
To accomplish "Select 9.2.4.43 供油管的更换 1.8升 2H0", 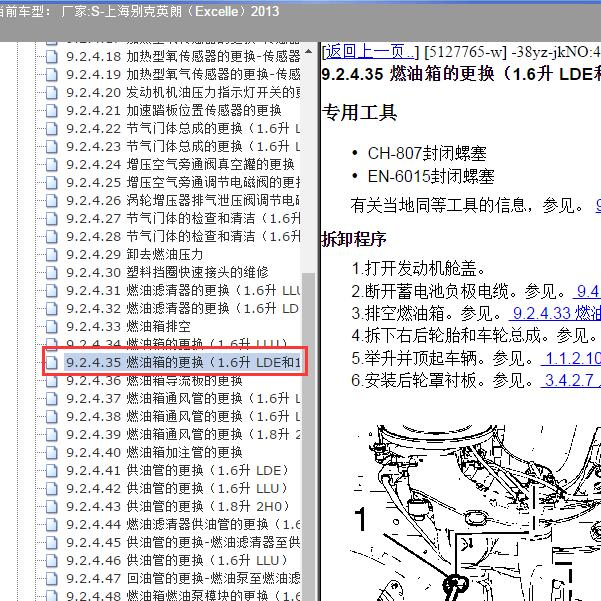I will coord(178,507).
